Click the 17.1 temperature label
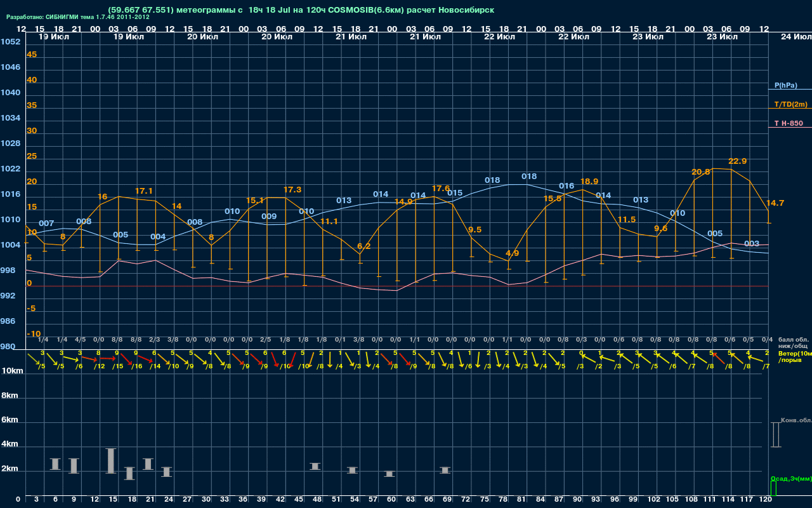 [x=144, y=190]
